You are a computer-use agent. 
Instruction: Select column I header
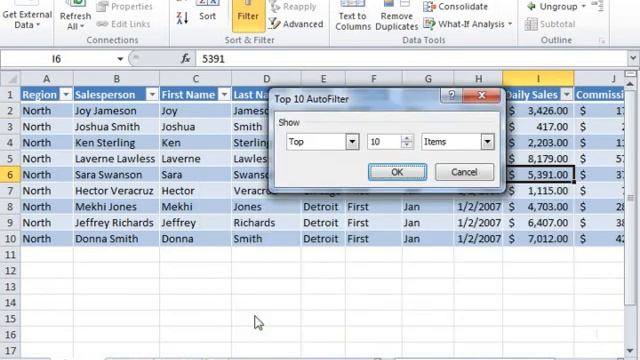click(538, 78)
